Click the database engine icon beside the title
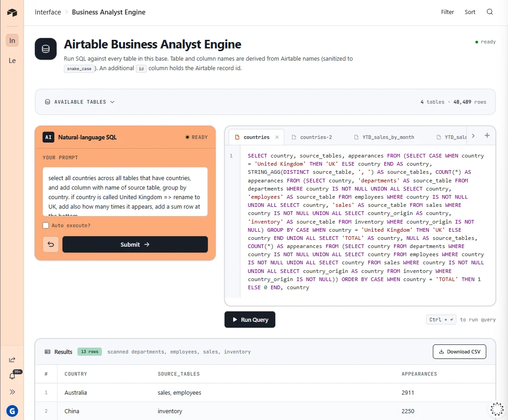 pyautogui.click(x=46, y=49)
